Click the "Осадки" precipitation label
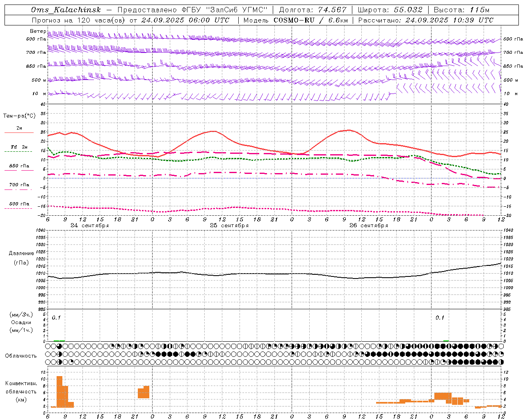This screenshot has height=420, width=525. click(x=21, y=322)
